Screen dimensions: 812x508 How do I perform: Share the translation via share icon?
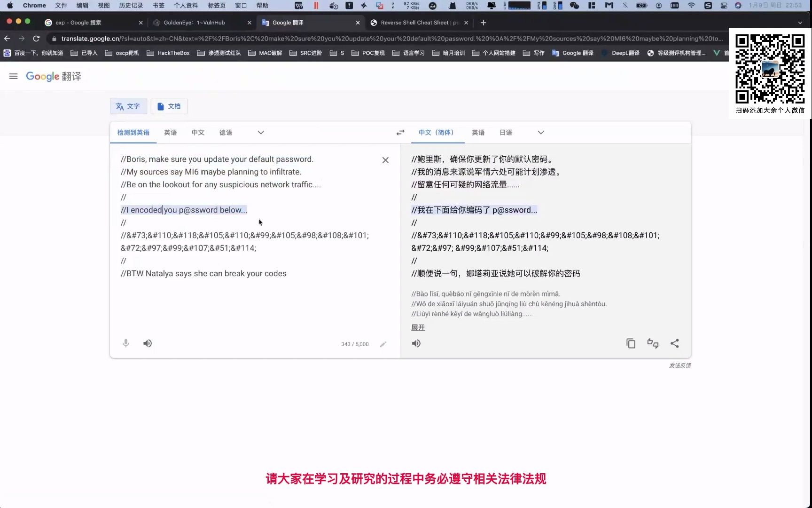click(x=675, y=343)
